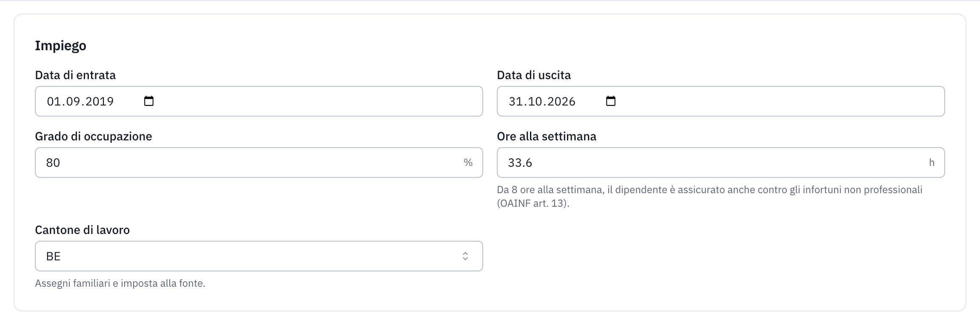
Task: Click 'Assegni familiari e imposta alla fonte' hint
Action: click(x=120, y=283)
